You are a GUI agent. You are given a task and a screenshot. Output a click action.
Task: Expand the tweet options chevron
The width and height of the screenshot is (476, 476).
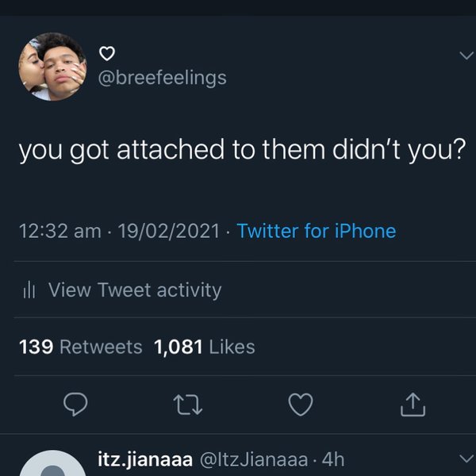pyautogui.click(x=465, y=55)
